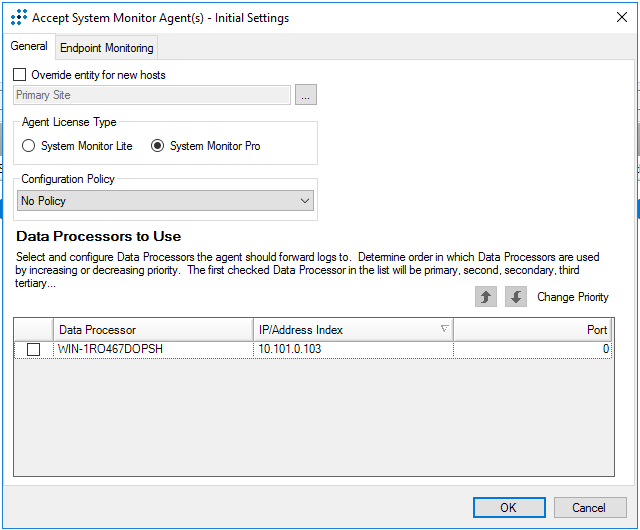Image resolution: width=640 pixels, height=530 pixels.
Task: Select System Monitor Pro license type
Action: [157, 146]
